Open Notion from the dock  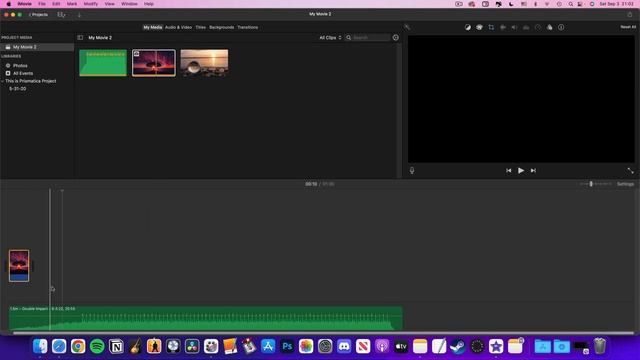click(116, 347)
